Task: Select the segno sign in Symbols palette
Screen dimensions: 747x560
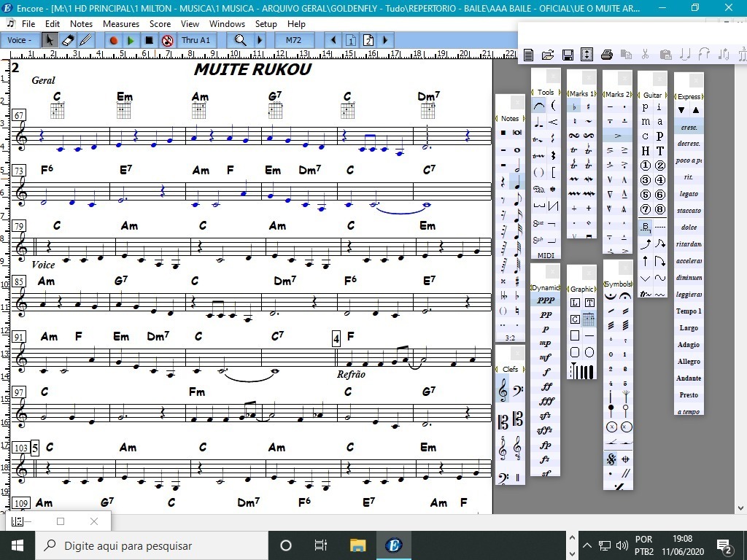Action: pos(611,459)
